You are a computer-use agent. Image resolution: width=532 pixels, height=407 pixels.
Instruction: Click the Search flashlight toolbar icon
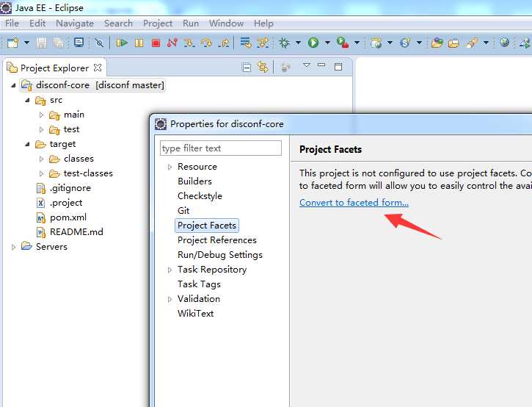[x=472, y=43]
